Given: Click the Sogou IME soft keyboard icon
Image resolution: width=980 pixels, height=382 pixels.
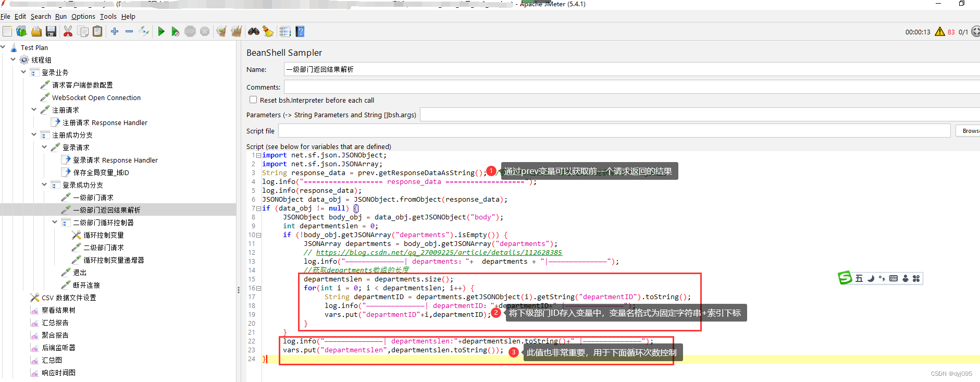Looking at the screenshot, I should pyautogui.click(x=894, y=278).
